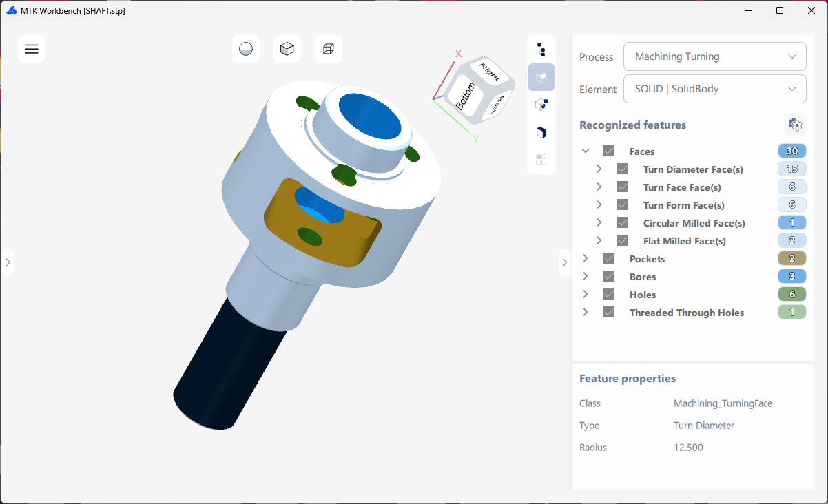
Task: Click Turn Diameter count badge 15
Action: [x=791, y=169]
